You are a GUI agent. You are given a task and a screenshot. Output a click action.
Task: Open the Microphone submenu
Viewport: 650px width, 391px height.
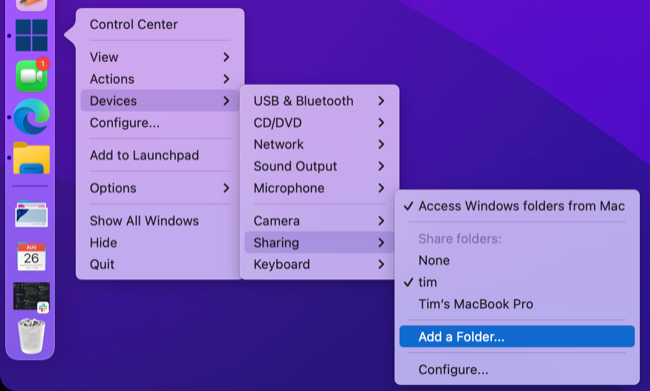click(319, 188)
